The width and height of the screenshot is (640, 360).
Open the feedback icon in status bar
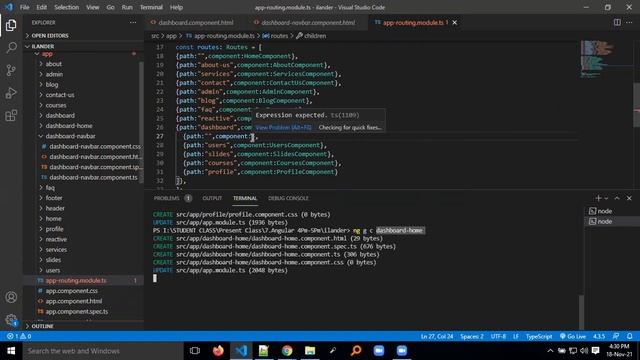616,336
